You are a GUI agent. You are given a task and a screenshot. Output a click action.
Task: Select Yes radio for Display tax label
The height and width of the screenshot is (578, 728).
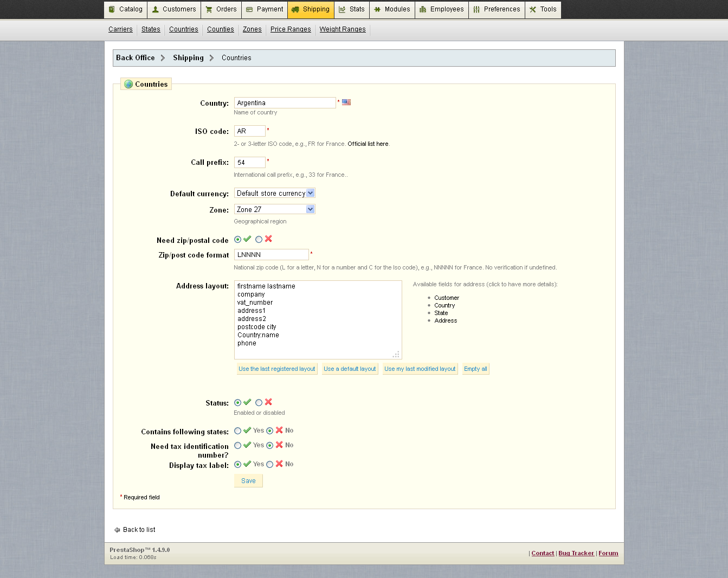237,465
